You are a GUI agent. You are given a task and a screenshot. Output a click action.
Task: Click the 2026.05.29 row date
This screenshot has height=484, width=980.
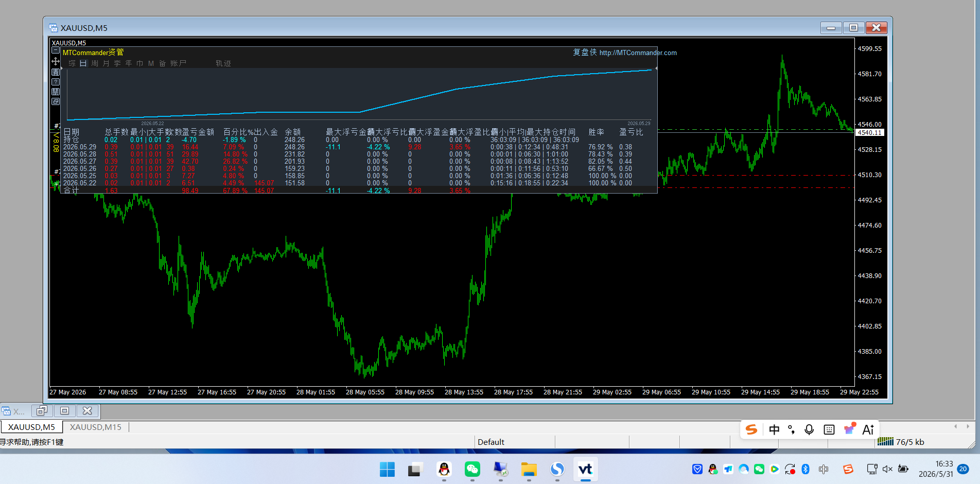(x=80, y=147)
